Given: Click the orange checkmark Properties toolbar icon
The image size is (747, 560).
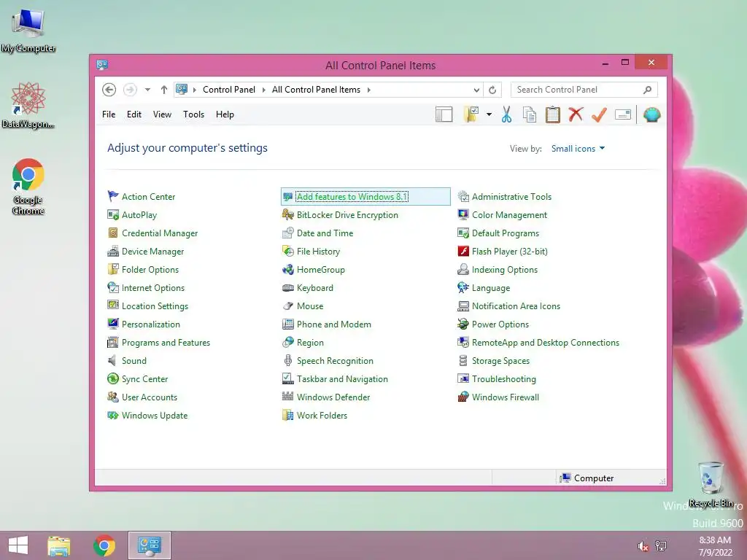Looking at the screenshot, I should (x=599, y=114).
